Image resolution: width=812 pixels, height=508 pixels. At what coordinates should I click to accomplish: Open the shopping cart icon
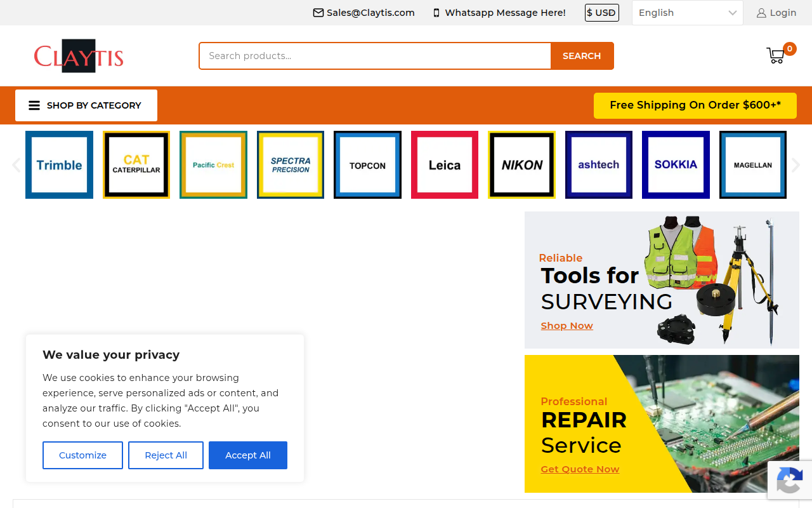coord(776,55)
